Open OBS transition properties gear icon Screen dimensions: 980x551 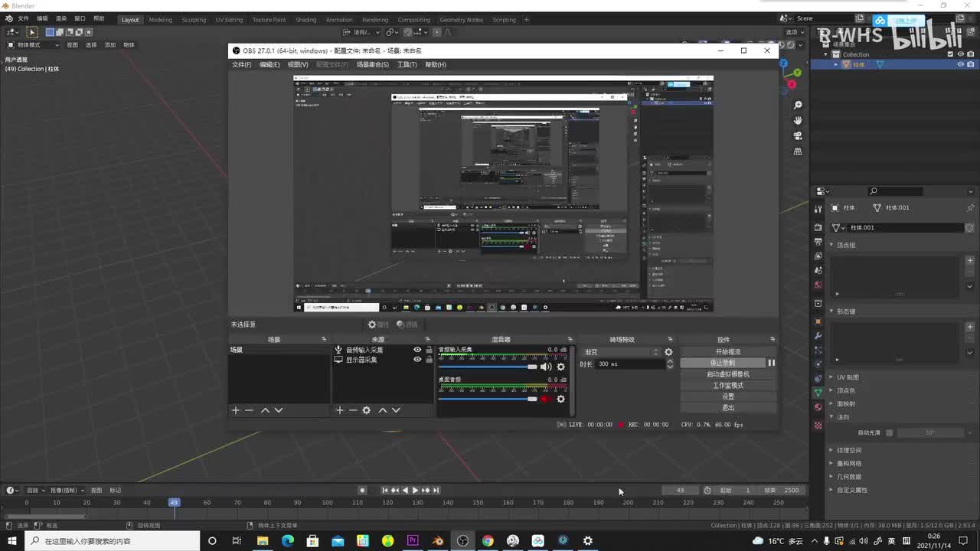(x=668, y=352)
